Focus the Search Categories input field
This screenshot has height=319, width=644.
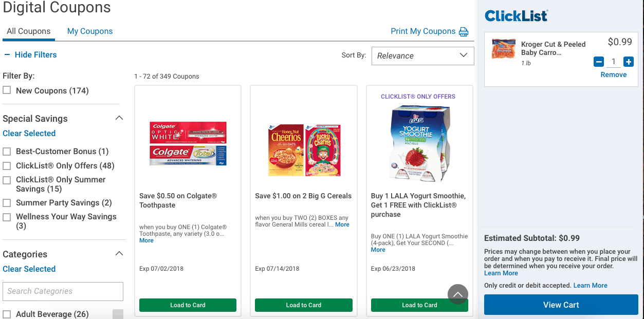point(63,291)
